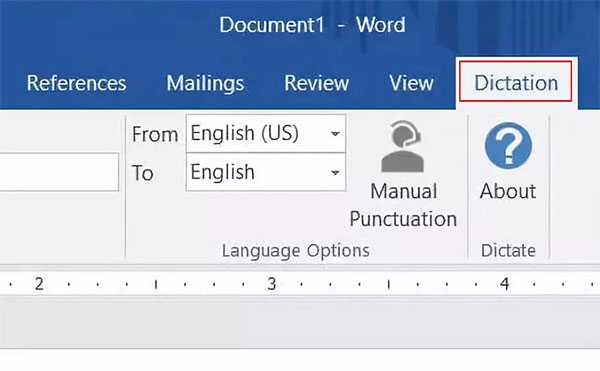Select the English To combo box field
Screen dimensions: 600x371
tap(266, 172)
